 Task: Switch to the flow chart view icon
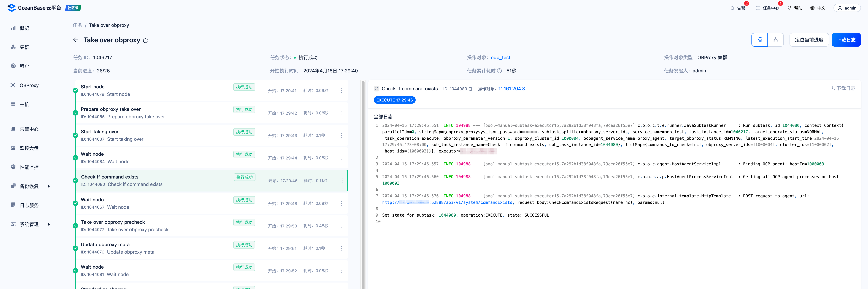point(775,40)
